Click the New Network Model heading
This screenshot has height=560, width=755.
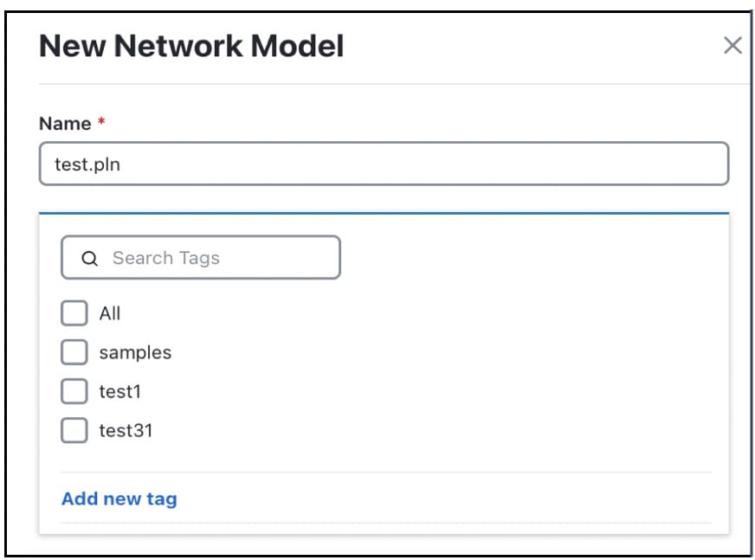point(191,46)
